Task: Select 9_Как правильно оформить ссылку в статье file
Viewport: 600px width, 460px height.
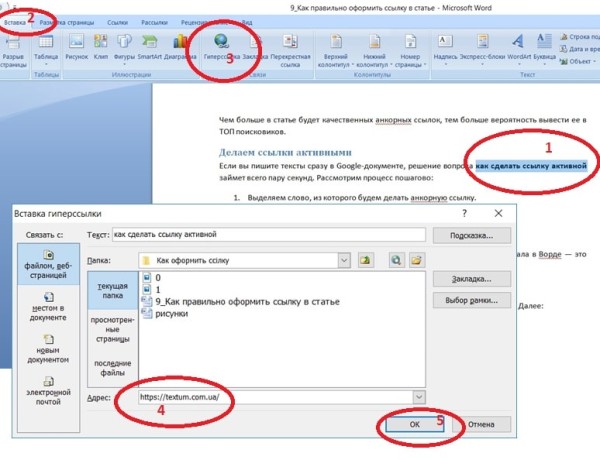Action: [241, 302]
